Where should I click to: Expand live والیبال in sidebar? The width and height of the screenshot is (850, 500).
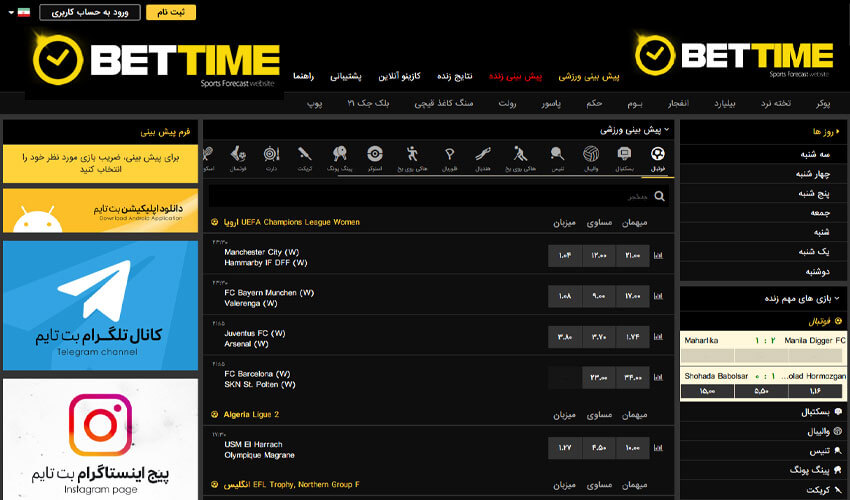pyautogui.click(x=824, y=431)
